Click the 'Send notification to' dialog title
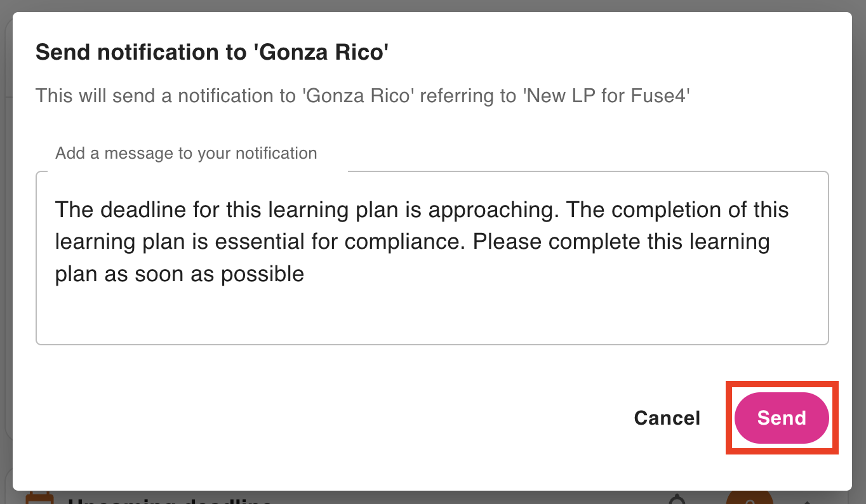 point(211,52)
